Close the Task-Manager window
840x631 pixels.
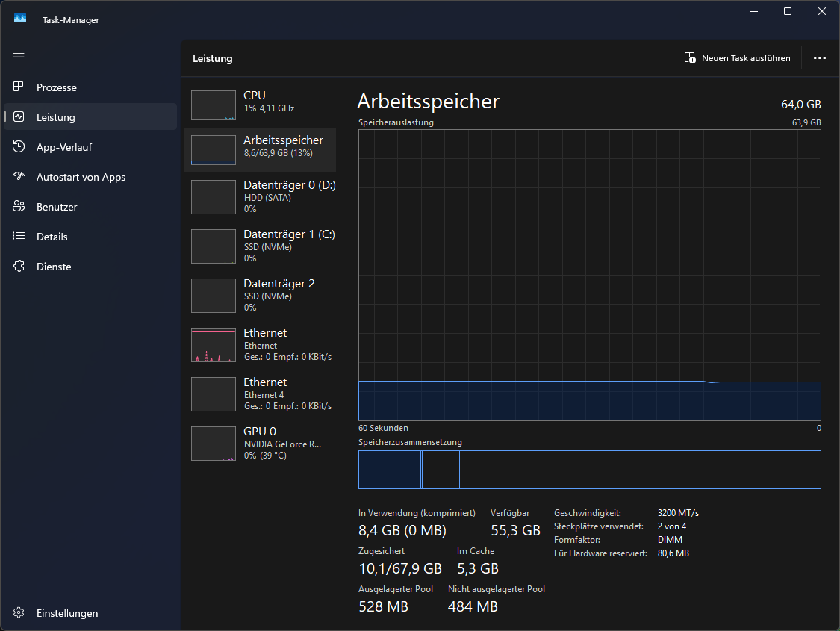(822, 11)
